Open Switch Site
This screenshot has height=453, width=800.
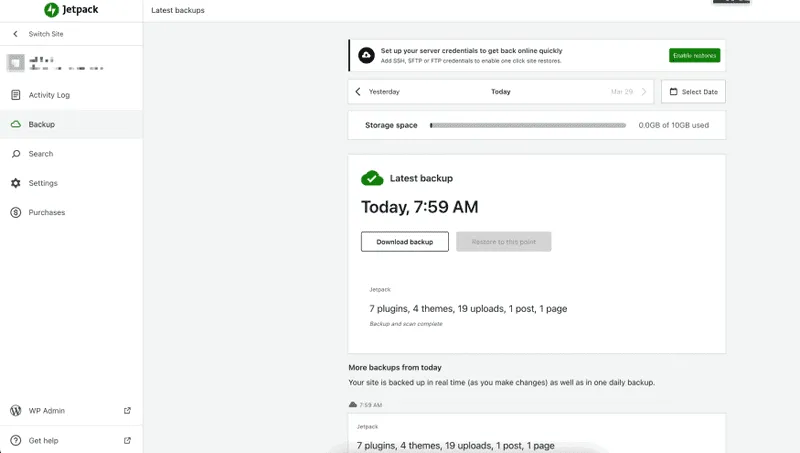click(x=46, y=34)
